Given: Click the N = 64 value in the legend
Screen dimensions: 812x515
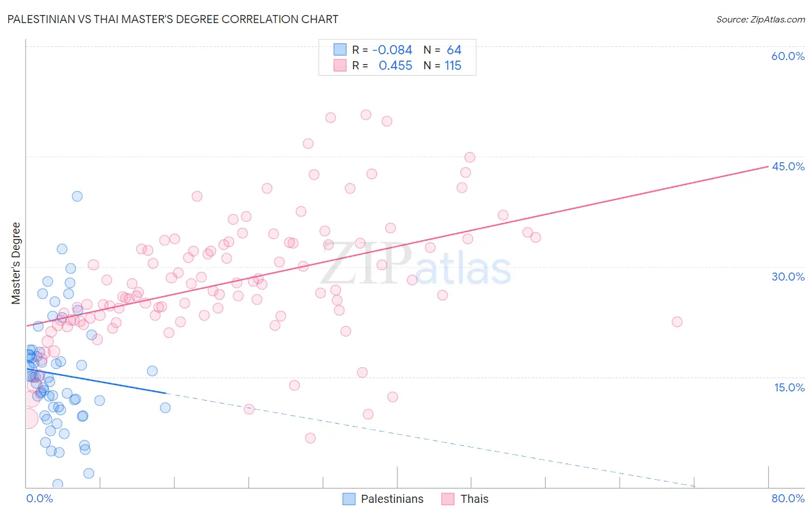Looking at the screenshot, I should pyautogui.click(x=442, y=50).
